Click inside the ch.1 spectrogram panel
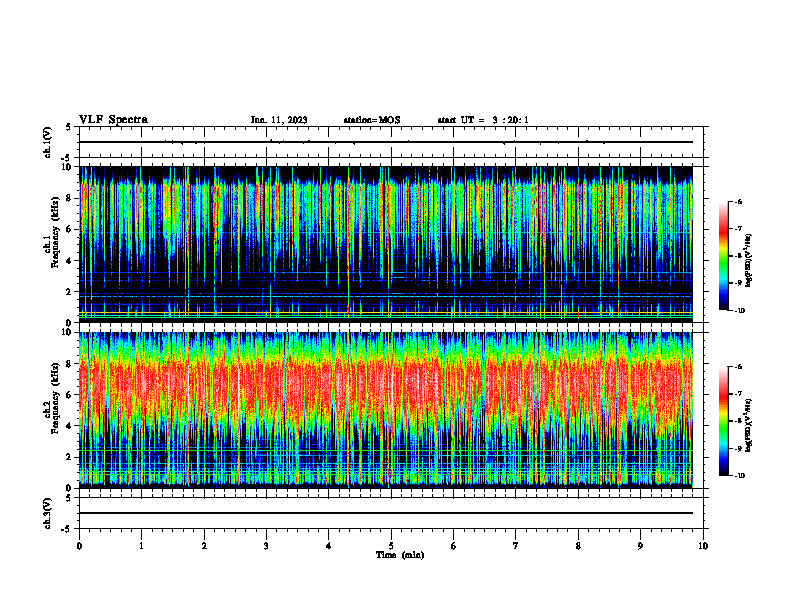 pos(386,244)
